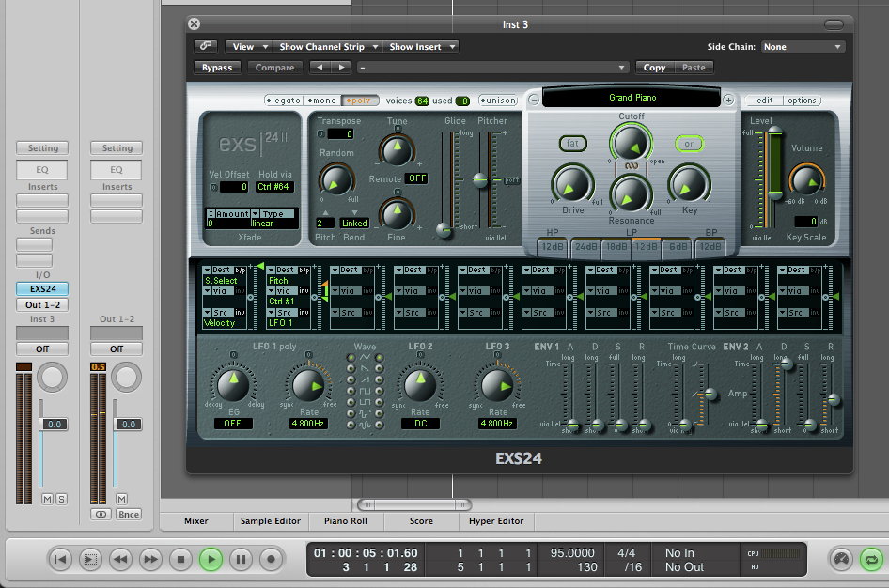Image resolution: width=889 pixels, height=588 pixels.
Task: Click the pan knob on the Out 1-2 strip
Action: click(x=126, y=378)
